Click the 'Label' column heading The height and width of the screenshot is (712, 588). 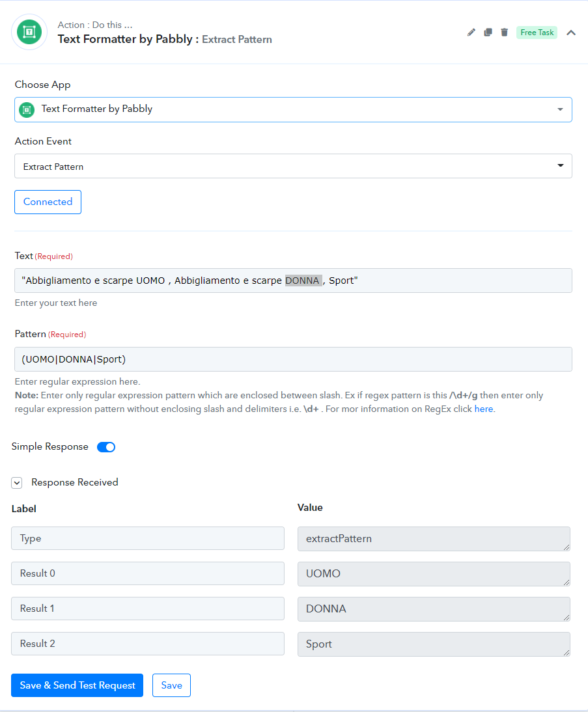pyautogui.click(x=23, y=508)
